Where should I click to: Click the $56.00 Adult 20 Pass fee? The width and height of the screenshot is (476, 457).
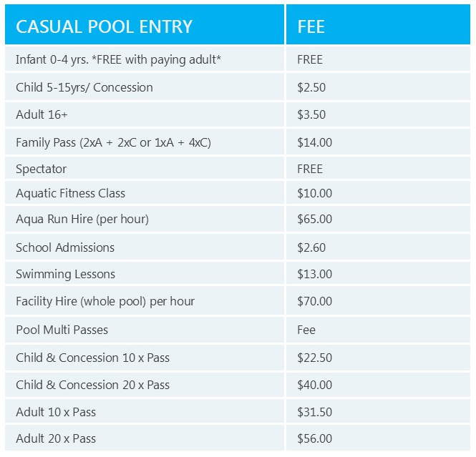314,438
